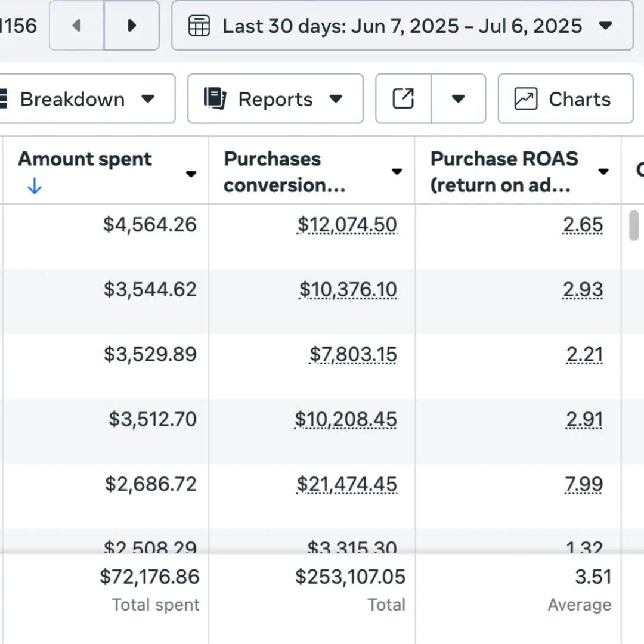Open export options dropdown arrow
Viewport: 644px width, 644px height.
click(458, 98)
